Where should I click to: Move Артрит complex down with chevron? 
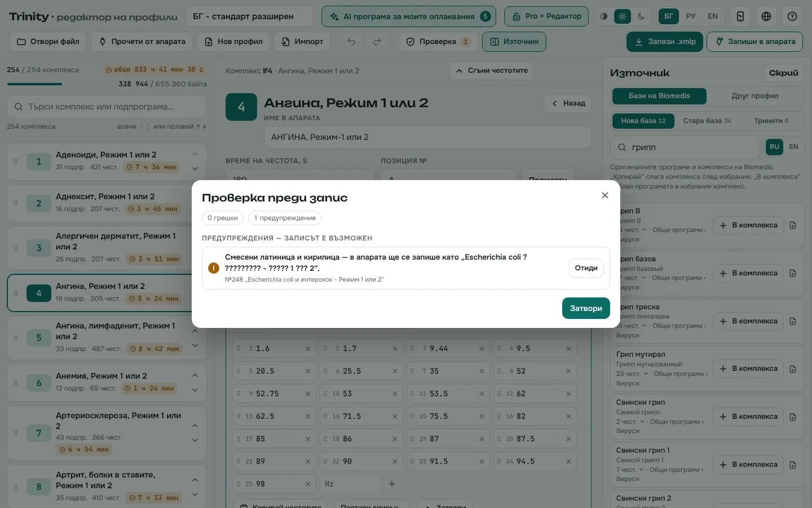(195, 494)
